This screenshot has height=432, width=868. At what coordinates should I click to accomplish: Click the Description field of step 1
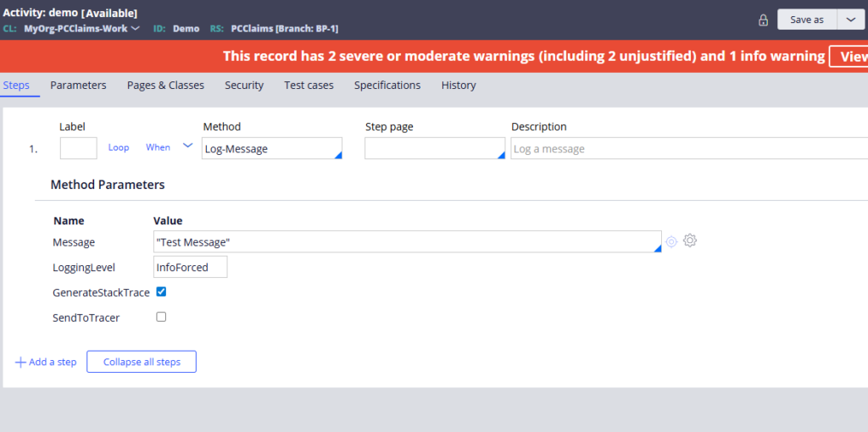click(x=689, y=148)
